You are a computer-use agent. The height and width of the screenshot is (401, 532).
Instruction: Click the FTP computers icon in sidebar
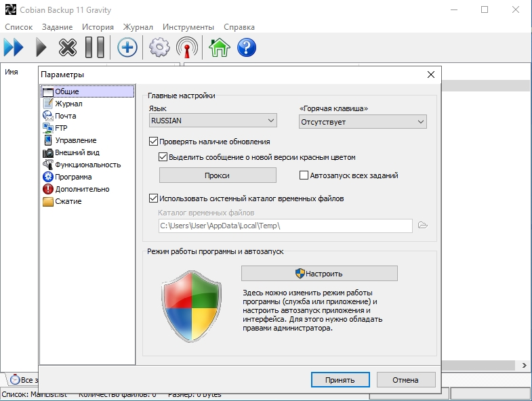[x=48, y=128]
